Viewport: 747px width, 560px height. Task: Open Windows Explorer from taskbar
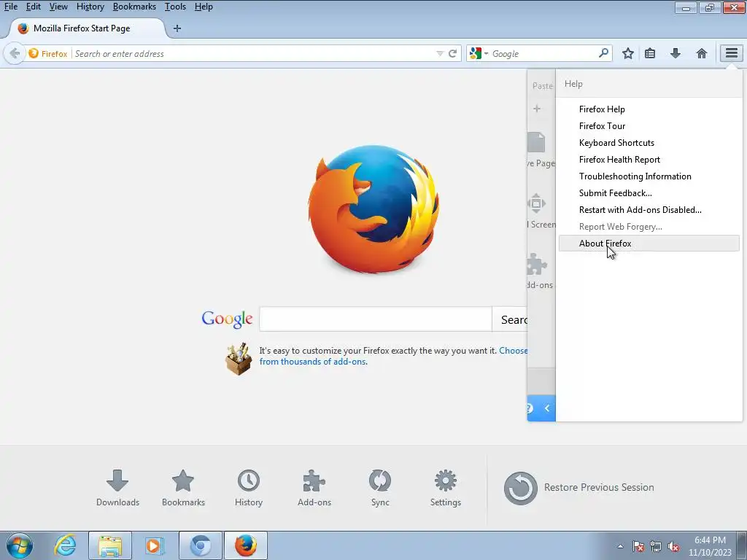110,545
